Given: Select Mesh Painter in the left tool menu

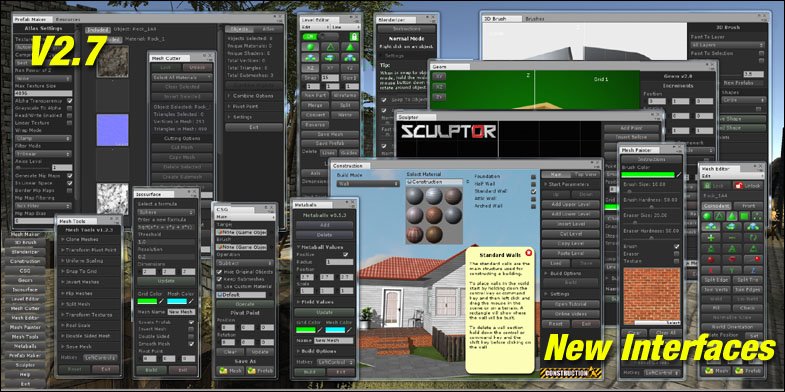Looking at the screenshot, I should (x=26, y=327).
